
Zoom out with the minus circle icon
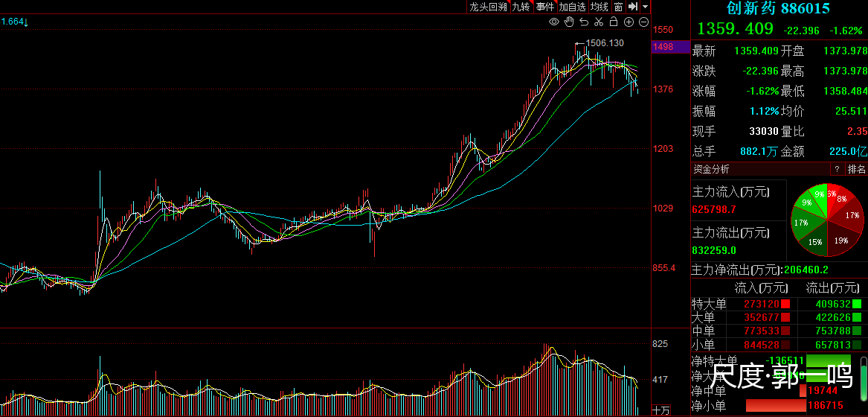(643, 22)
